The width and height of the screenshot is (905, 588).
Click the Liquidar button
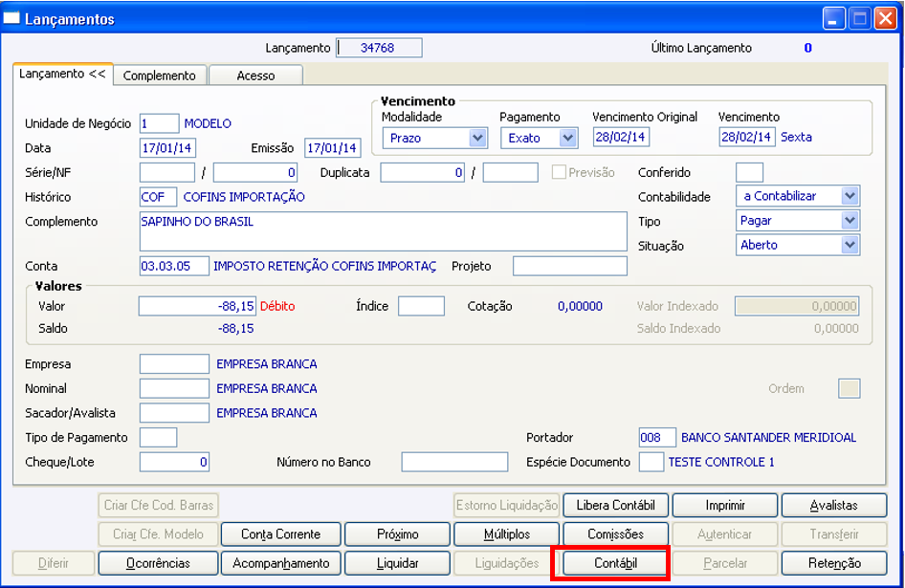click(x=397, y=563)
